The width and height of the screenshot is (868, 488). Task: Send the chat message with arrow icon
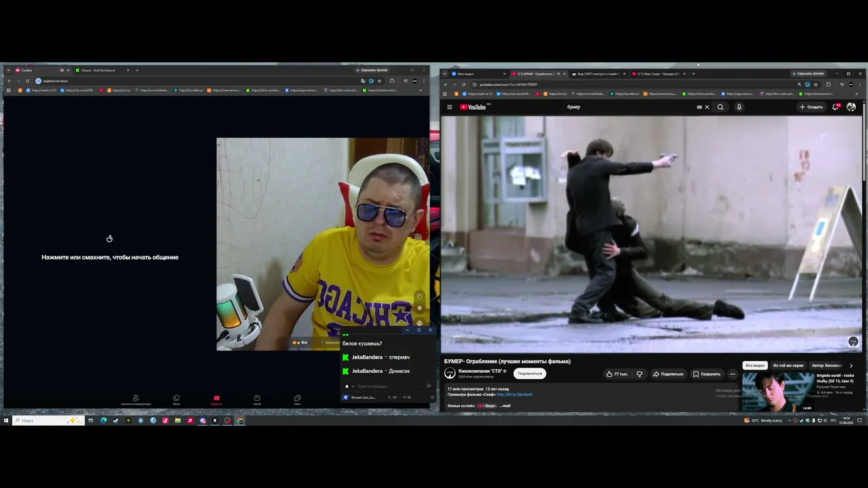coord(429,386)
